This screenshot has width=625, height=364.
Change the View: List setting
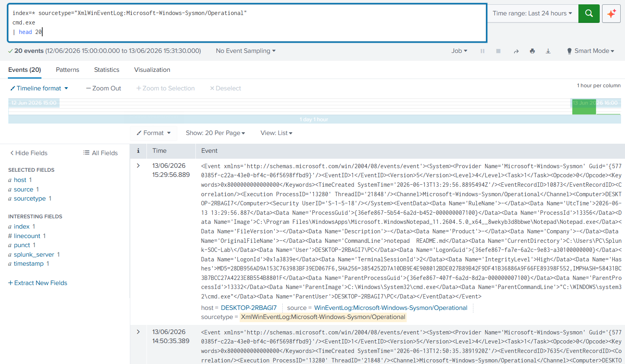pos(276,133)
